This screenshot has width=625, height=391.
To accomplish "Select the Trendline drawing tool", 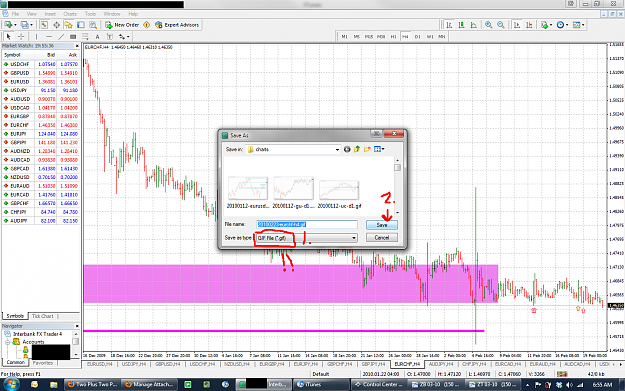I will point(61,36).
